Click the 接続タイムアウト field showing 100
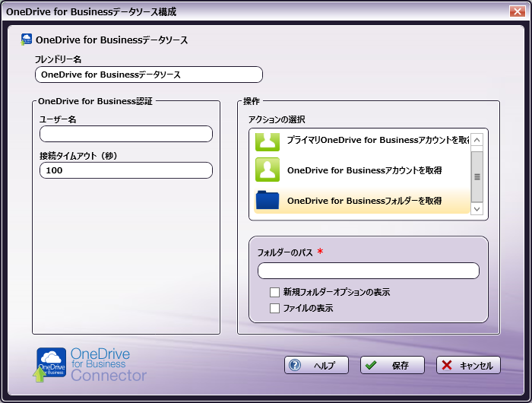This screenshot has width=532, height=403. click(x=126, y=170)
